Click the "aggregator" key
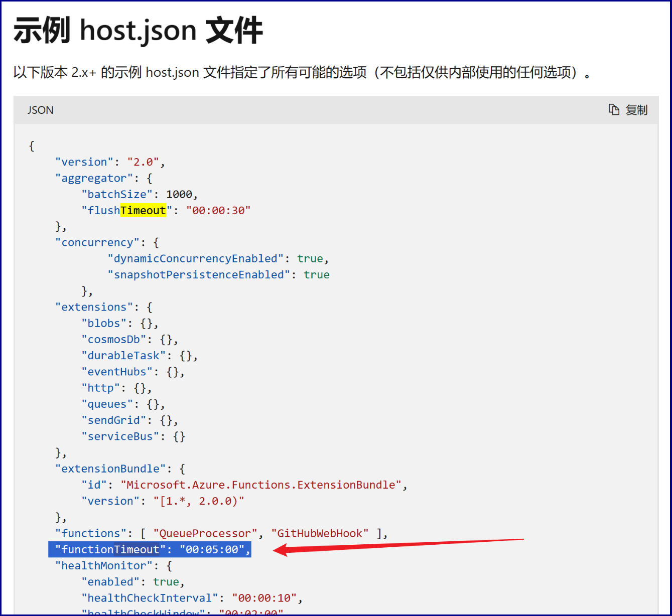Image resolution: width=672 pixels, height=616 pixels. click(94, 178)
